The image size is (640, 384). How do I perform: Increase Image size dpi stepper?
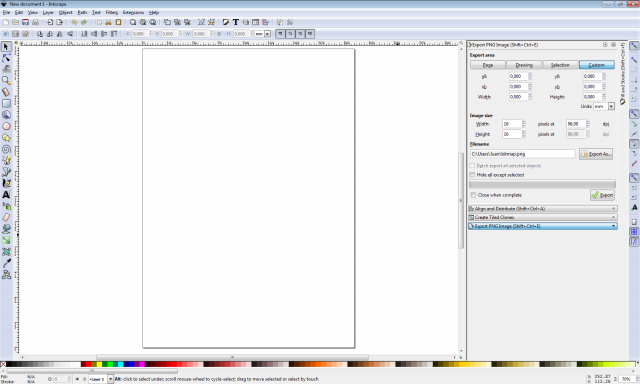point(588,122)
